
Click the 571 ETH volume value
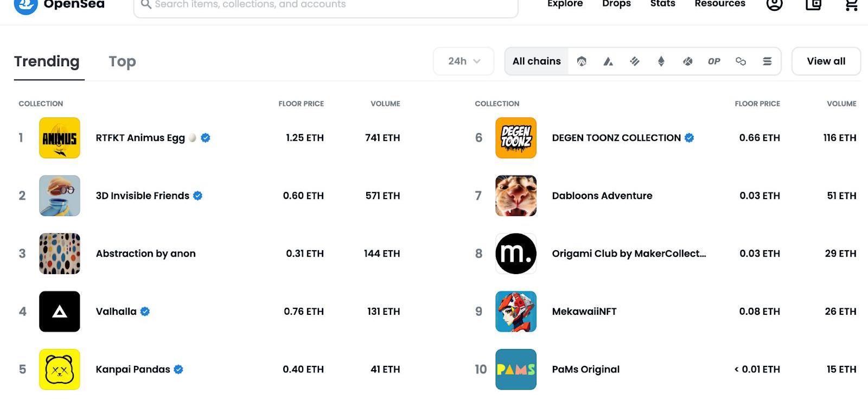[x=382, y=196]
